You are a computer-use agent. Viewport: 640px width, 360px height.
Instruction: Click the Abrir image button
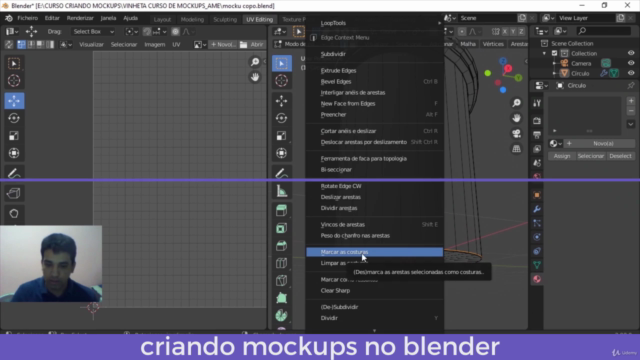pyautogui.click(x=252, y=44)
